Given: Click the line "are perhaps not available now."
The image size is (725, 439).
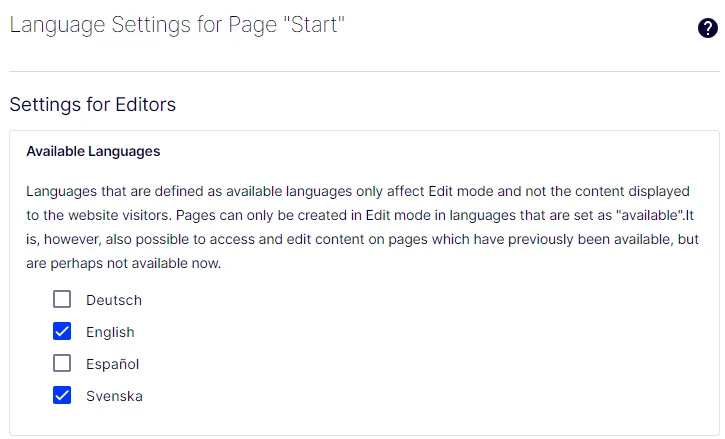Looking at the screenshot, I should pos(123,263).
